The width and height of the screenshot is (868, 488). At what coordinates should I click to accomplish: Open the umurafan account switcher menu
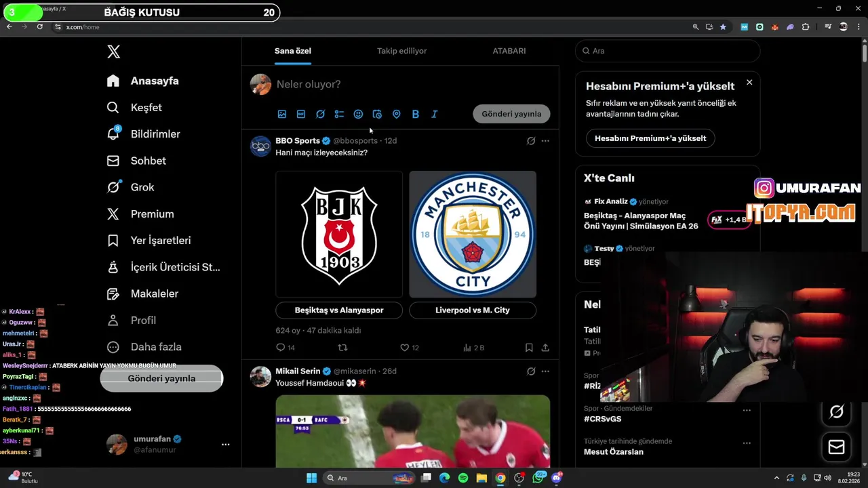169,444
